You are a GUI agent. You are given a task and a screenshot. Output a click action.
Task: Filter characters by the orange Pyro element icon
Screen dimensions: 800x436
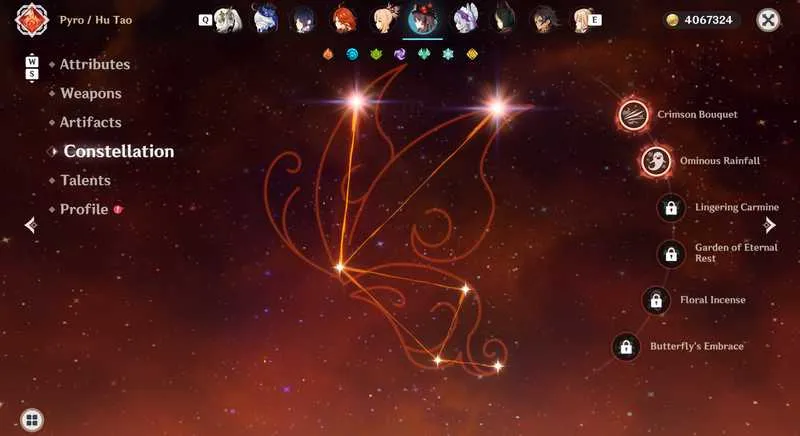(328, 54)
